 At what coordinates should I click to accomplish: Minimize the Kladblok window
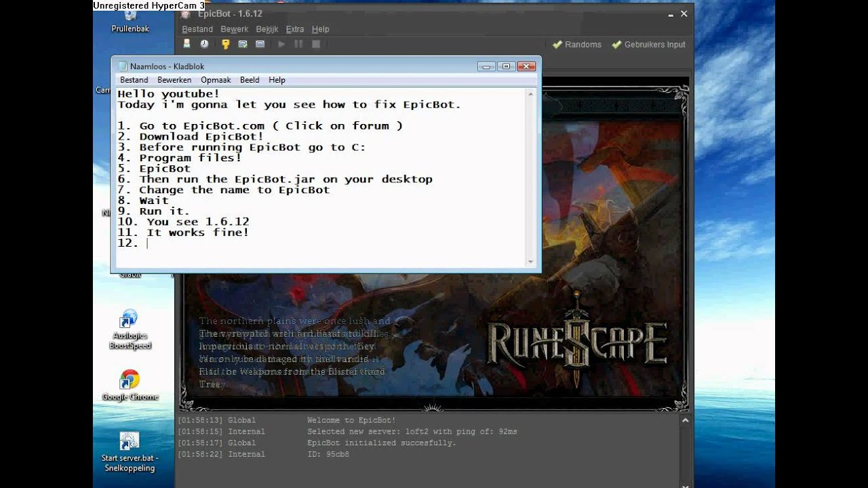[x=486, y=66]
